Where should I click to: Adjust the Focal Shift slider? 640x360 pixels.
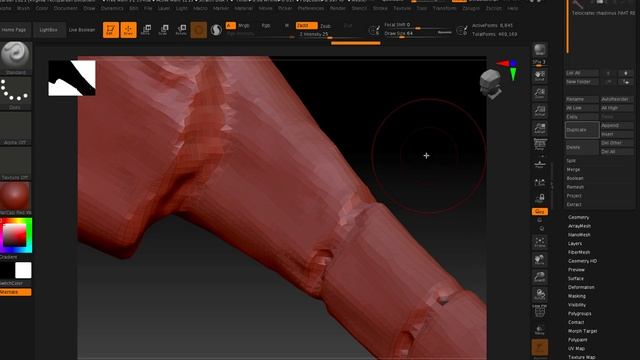click(x=417, y=25)
